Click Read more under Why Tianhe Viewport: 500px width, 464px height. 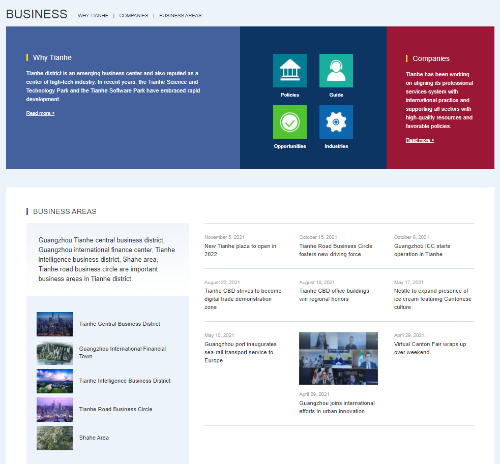click(x=40, y=113)
